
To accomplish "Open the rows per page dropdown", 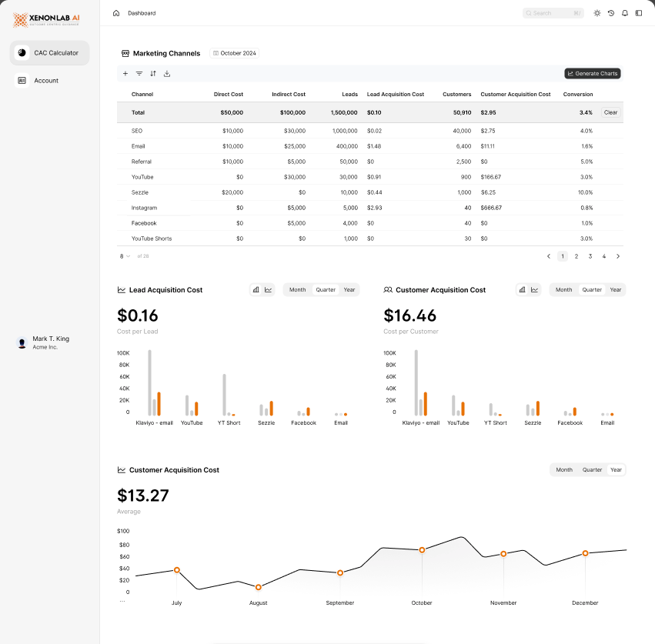I will (124, 255).
